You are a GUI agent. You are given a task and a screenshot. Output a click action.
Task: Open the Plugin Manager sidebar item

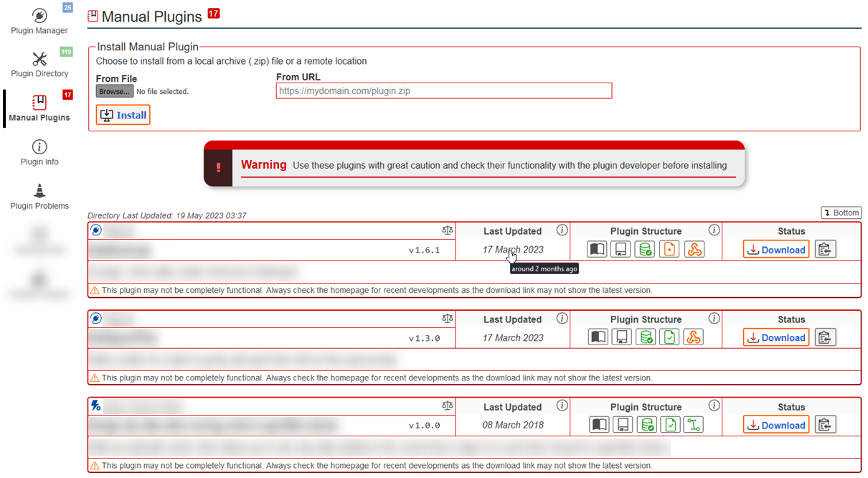click(x=39, y=21)
